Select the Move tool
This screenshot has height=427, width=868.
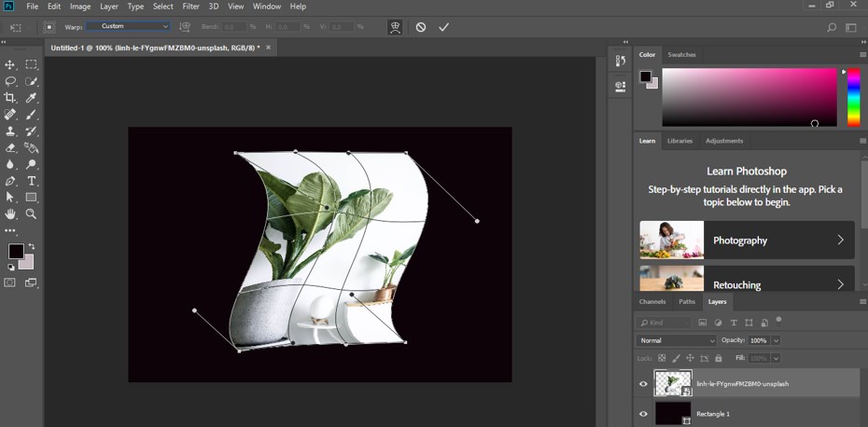(10, 64)
